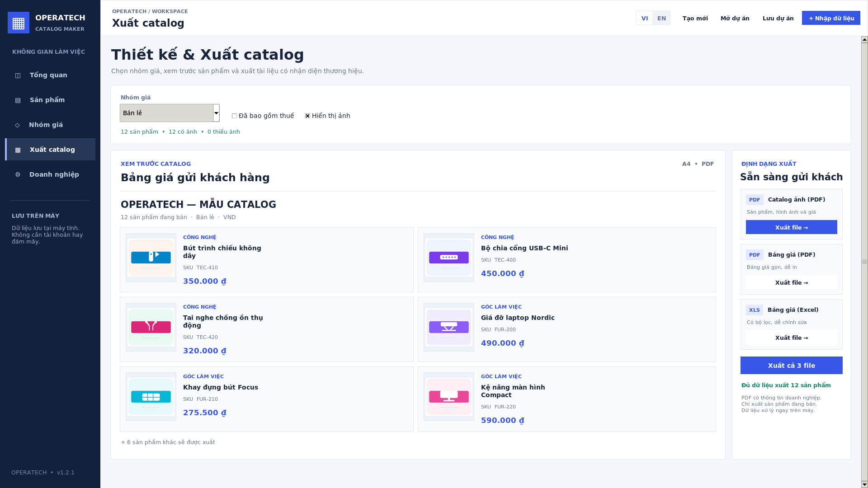Screen dimensions: 868x488
Task: Export Catalog ảnh (PDF) via Xuất file
Action: (x=792, y=227)
